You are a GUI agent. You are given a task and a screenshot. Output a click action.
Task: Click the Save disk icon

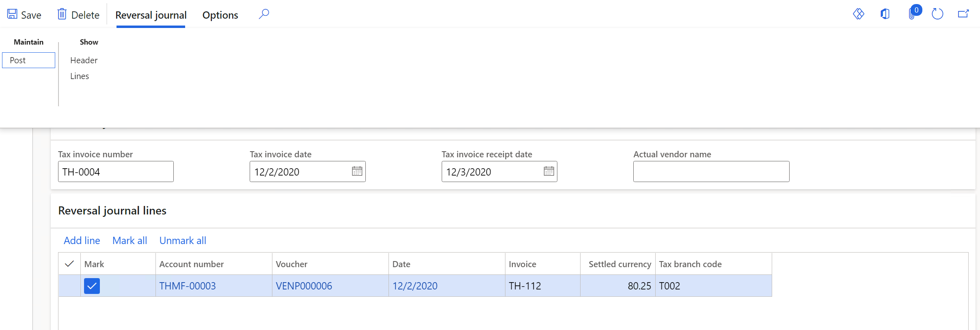(13, 14)
